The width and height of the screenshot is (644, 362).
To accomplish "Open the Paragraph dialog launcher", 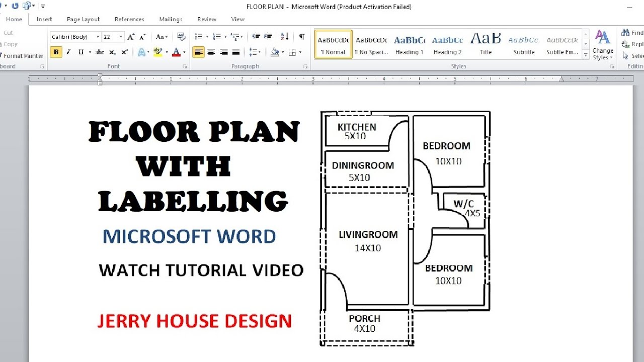I will pos(305,66).
